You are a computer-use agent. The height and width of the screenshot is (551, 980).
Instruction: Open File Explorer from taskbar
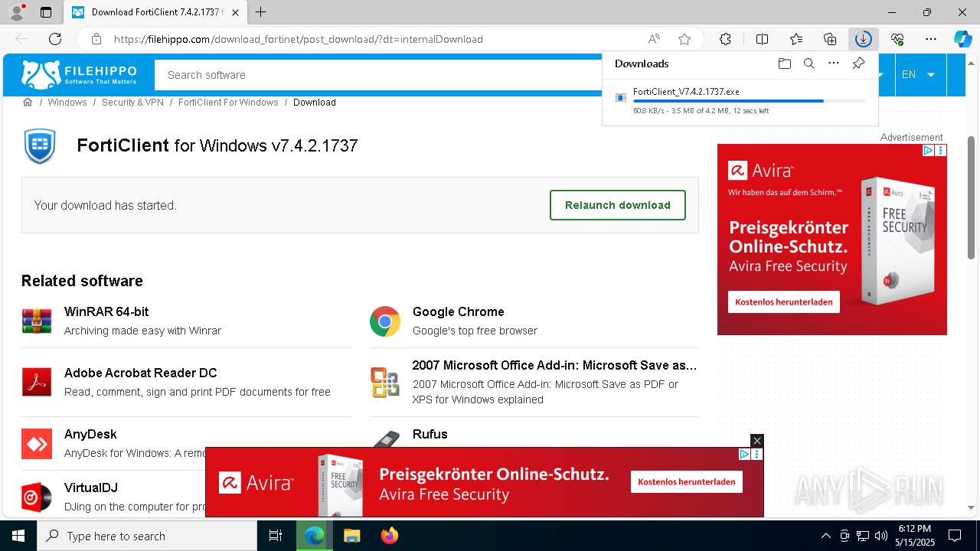click(351, 536)
